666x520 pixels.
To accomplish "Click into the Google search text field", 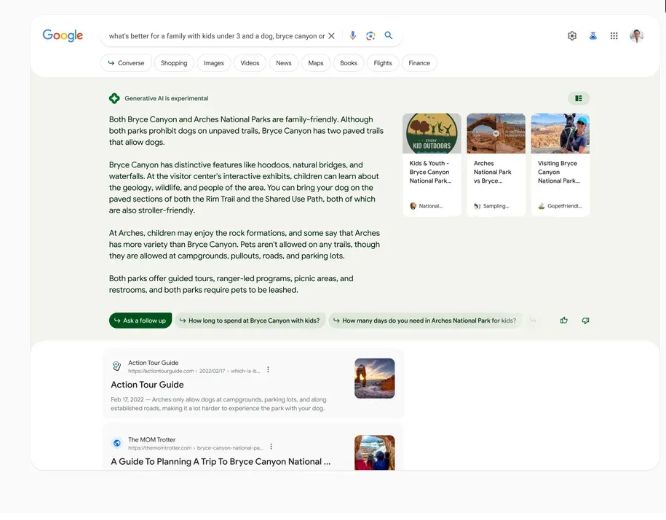I will coord(215,36).
